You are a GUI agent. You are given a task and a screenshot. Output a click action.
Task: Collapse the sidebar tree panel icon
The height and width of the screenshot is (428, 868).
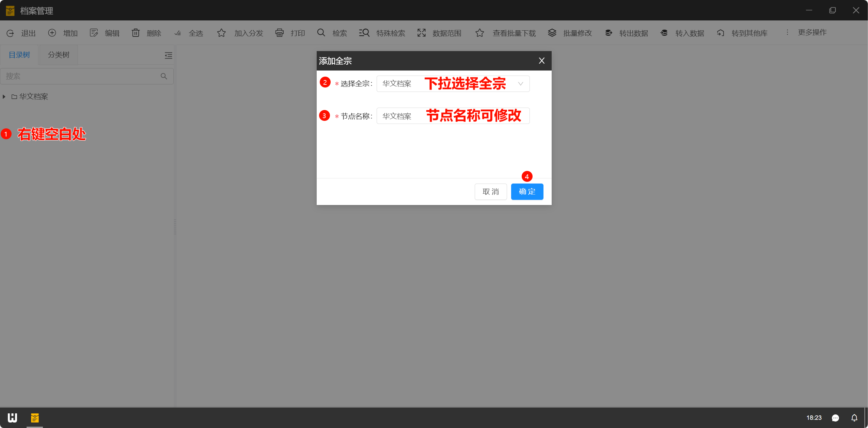(168, 56)
